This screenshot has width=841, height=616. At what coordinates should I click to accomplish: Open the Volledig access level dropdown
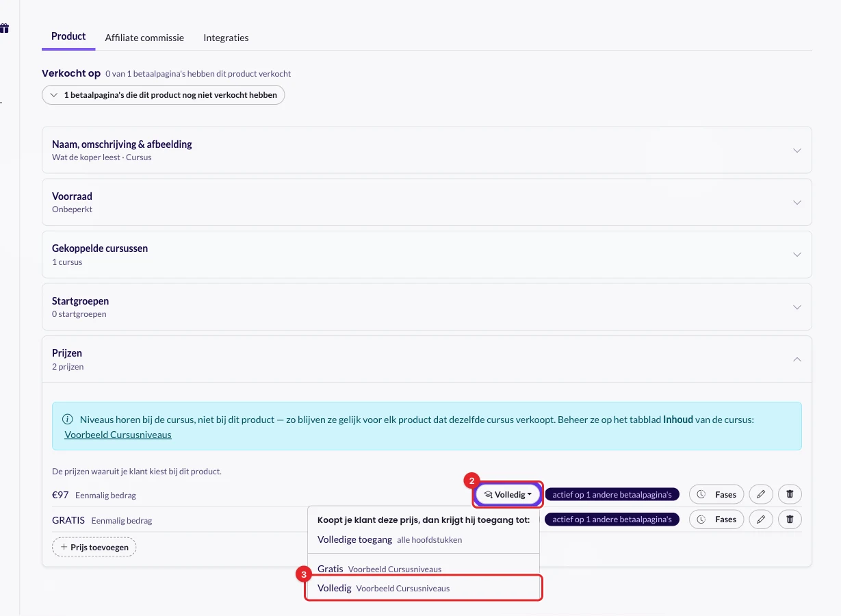pos(508,494)
